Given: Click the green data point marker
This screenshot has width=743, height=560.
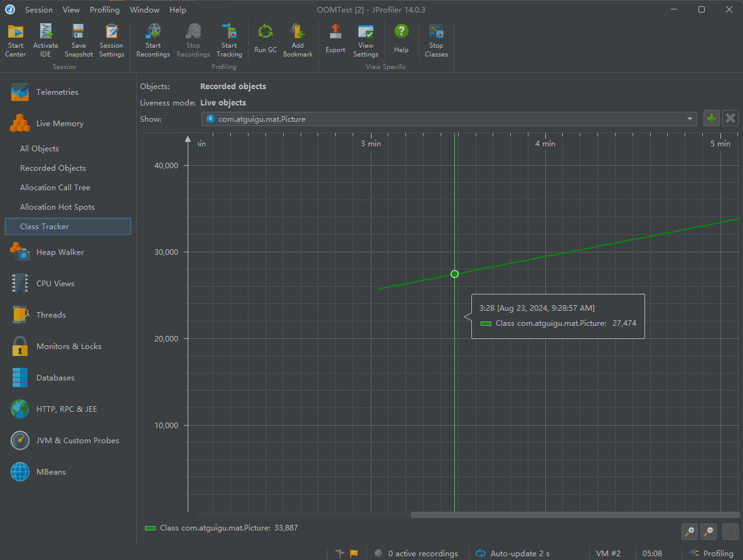Looking at the screenshot, I should tap(454, 274).
